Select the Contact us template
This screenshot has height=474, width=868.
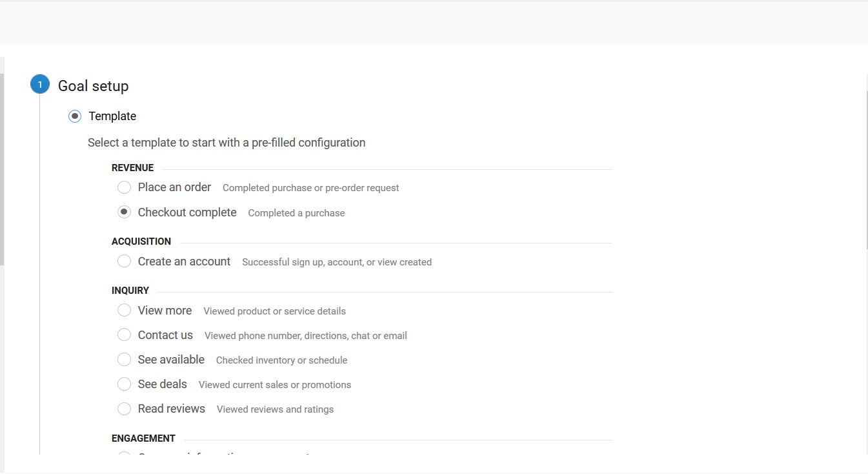point(124,335)
